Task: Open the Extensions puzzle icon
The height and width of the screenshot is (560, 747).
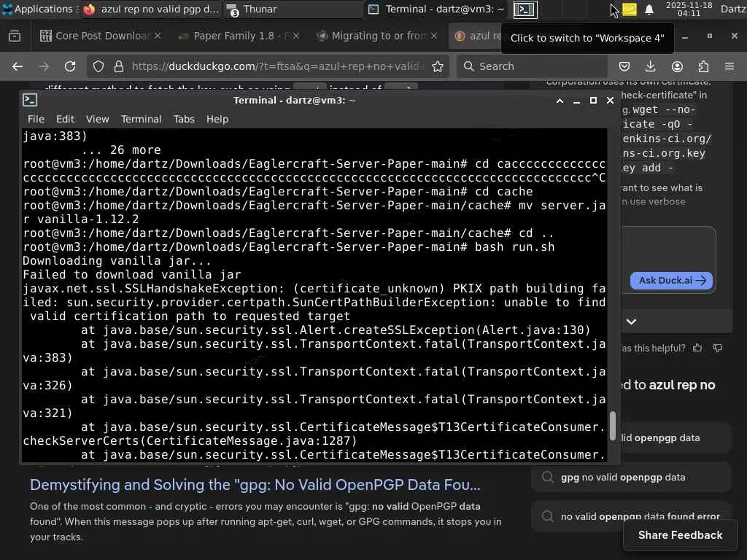Action: pos(703,66)
